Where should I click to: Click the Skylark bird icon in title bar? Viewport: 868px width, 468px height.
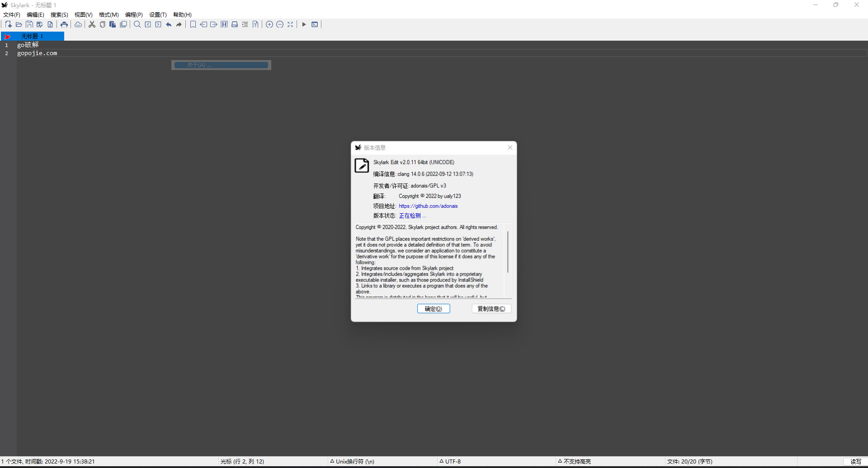click(x=5, y=5)
